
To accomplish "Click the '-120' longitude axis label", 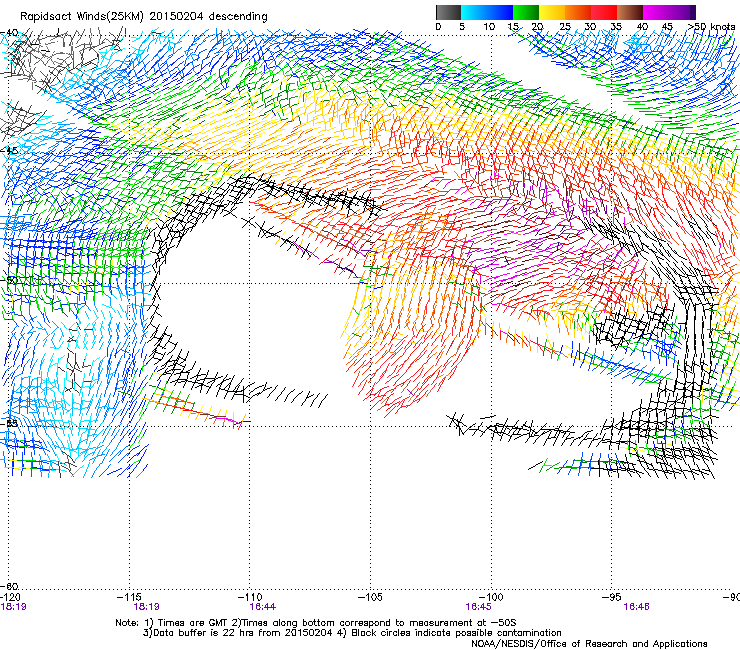I will 10,597.
